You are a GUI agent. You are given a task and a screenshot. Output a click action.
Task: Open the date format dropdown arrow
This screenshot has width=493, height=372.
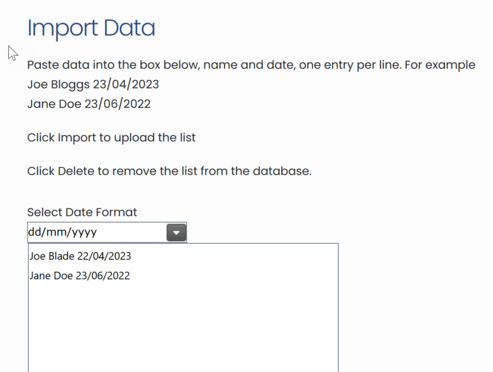click(x=176, y=232)
